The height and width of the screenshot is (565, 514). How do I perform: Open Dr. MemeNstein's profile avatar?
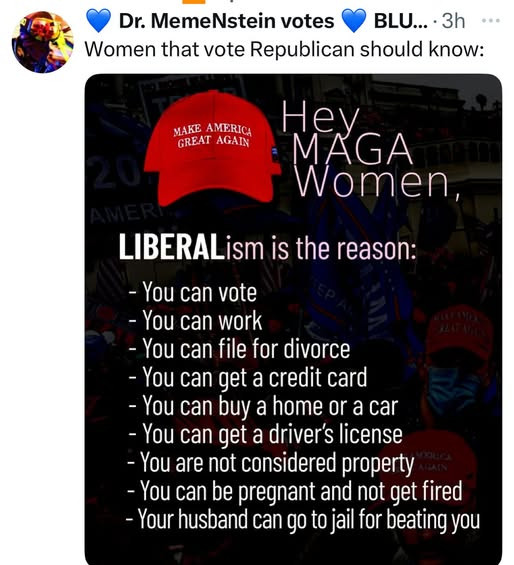(43, 42)
